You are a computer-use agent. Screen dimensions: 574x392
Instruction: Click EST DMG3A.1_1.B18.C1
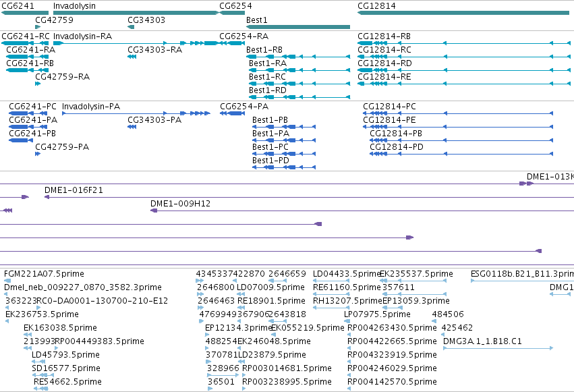tap(482, 341)
